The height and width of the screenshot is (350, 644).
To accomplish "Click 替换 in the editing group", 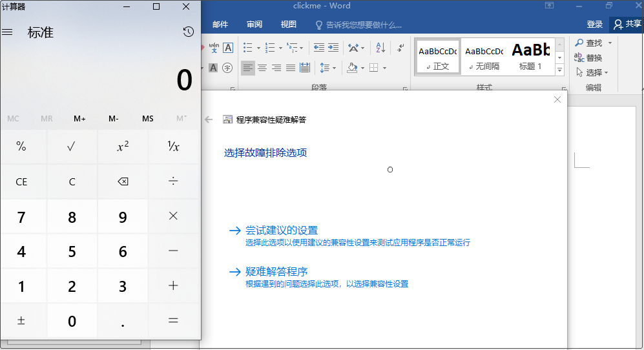I will point(588,57).
